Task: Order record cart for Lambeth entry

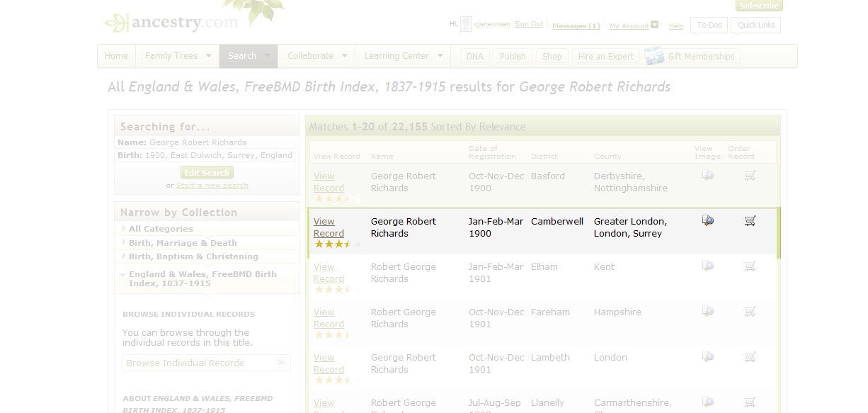Action: pos(750,357)
